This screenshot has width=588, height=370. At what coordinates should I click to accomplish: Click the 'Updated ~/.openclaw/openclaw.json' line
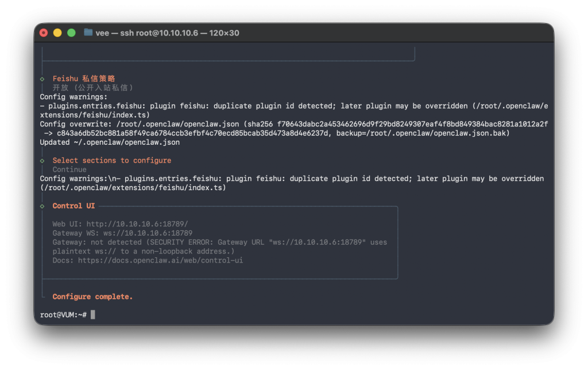(110, 142)
